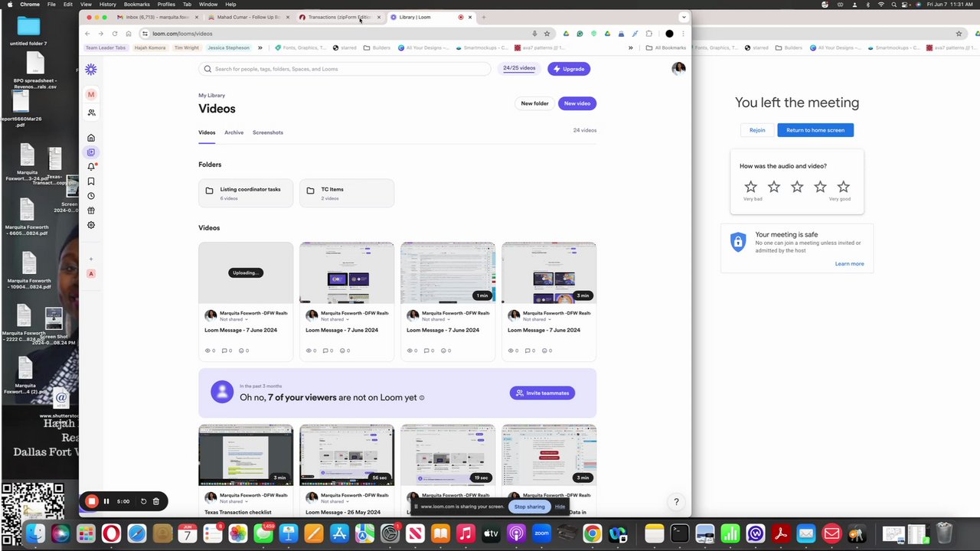980x551 pixels.
Task: Open the Bookmarks menu in menu bar
Action: (x=137, y=5)
